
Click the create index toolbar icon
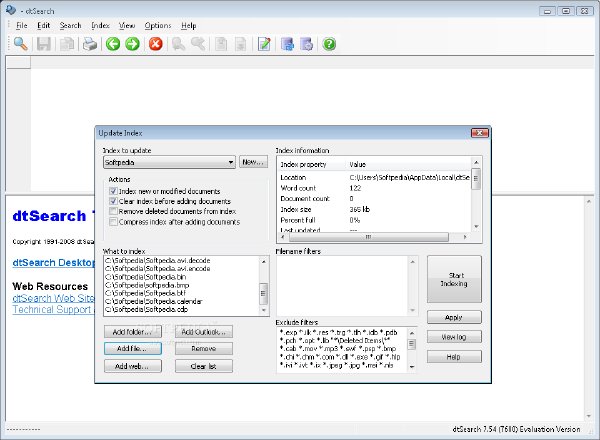287,44
